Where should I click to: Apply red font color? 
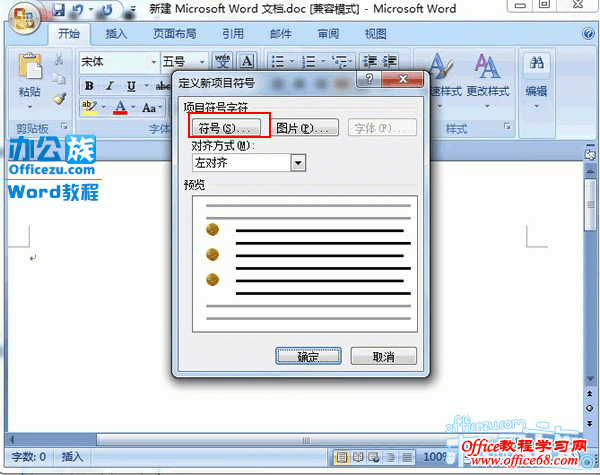tap(121, 108)
